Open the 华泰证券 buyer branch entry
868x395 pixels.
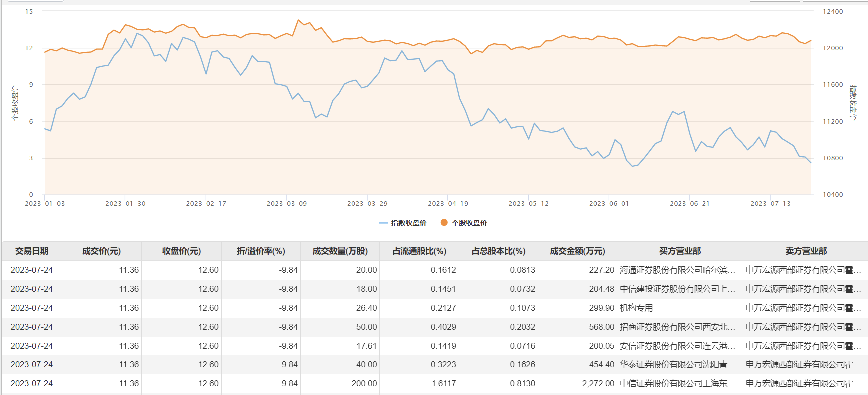pyautogui.click(x=677, y=365)
